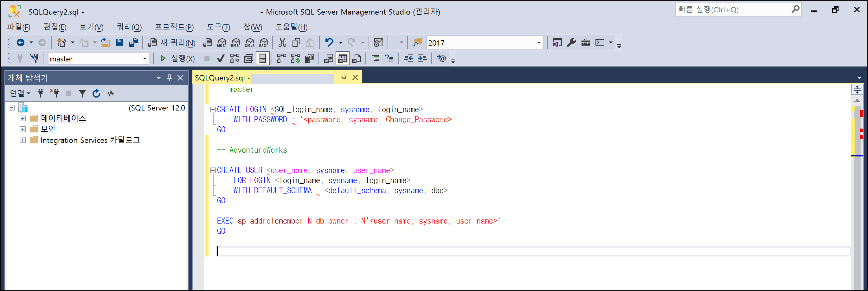Click the new project icon
868x291 pixels.
61,42
